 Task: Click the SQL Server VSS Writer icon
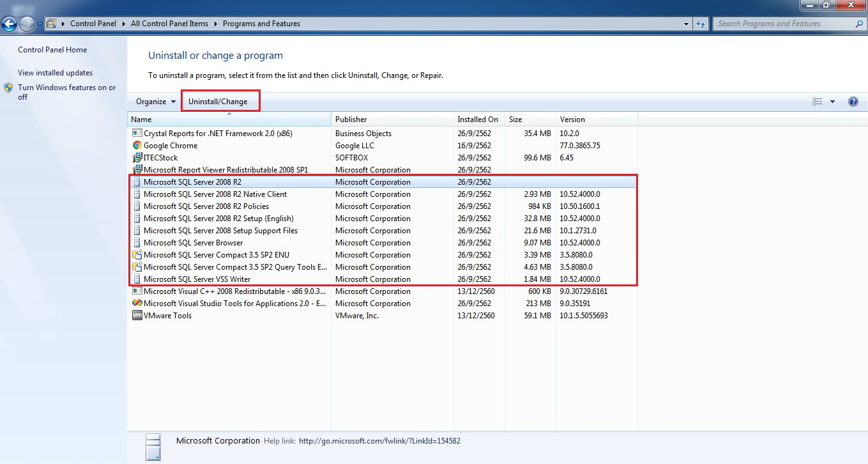pos(137,279)
